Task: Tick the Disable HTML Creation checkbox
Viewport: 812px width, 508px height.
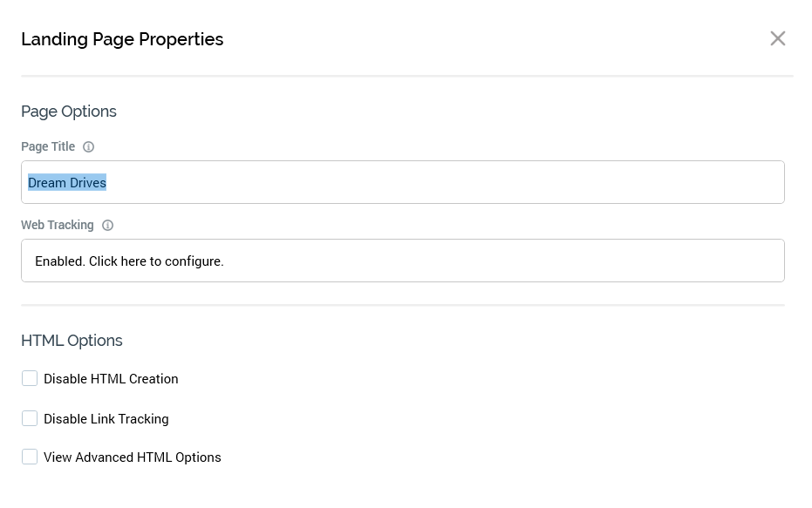Action: tap(30, 378)
